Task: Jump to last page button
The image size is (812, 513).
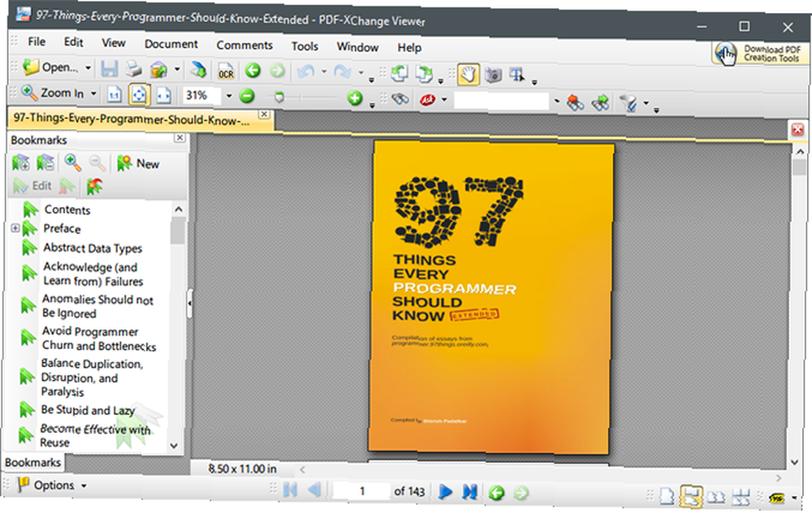Action: point(469,492)
